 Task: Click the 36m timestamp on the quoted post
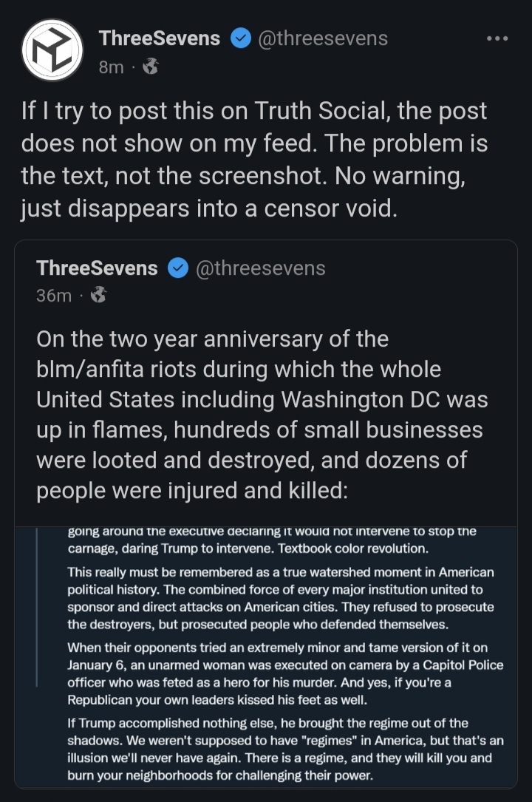click(x=54, y=296)
